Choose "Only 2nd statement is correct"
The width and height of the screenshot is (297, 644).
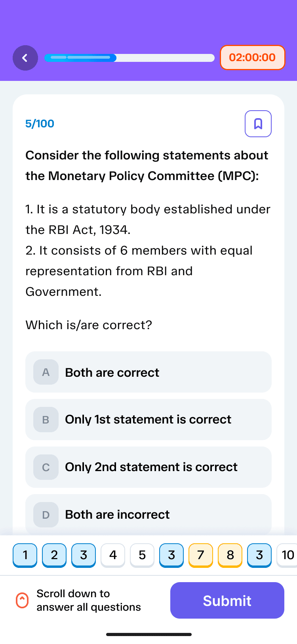click(x=151, y=467)
